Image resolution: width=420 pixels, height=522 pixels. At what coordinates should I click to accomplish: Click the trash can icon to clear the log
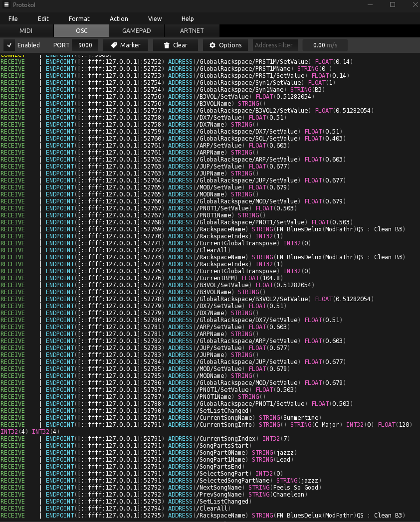[x=167, y=45]
